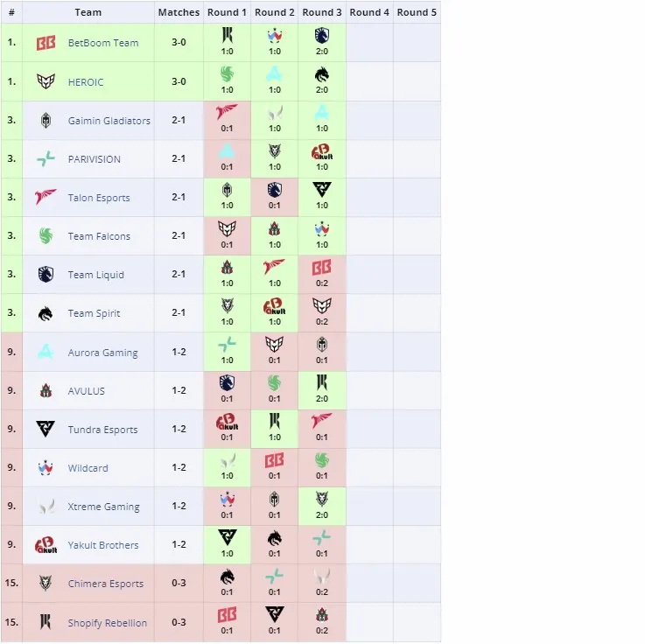The image size is (645, 644).
Task: Open the HEROIC team link
Action: coord(86,82)
